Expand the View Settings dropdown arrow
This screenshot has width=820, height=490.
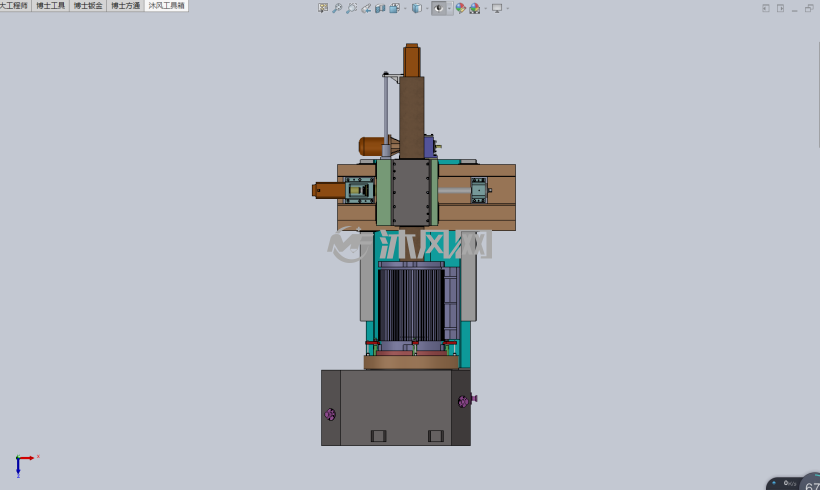coord(508,8)
